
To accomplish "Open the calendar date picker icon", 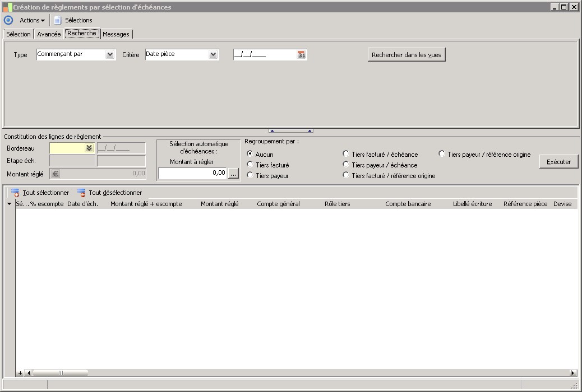I will (302, 55).
